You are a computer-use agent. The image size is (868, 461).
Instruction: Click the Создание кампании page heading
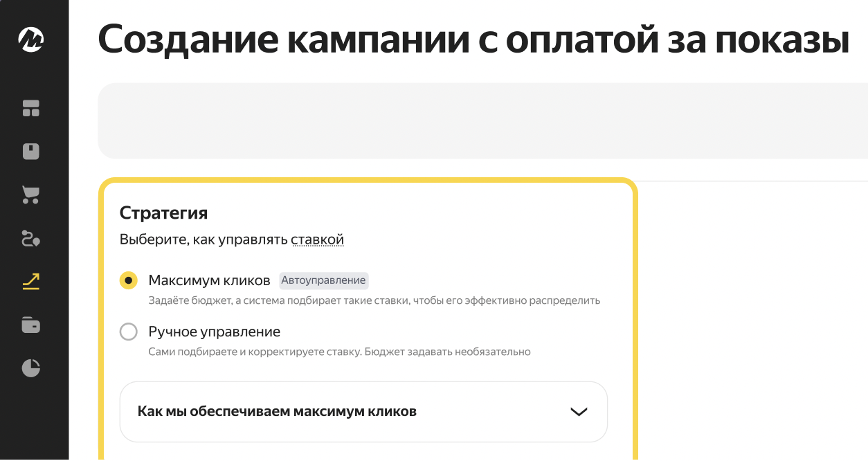tap(474, 39)
